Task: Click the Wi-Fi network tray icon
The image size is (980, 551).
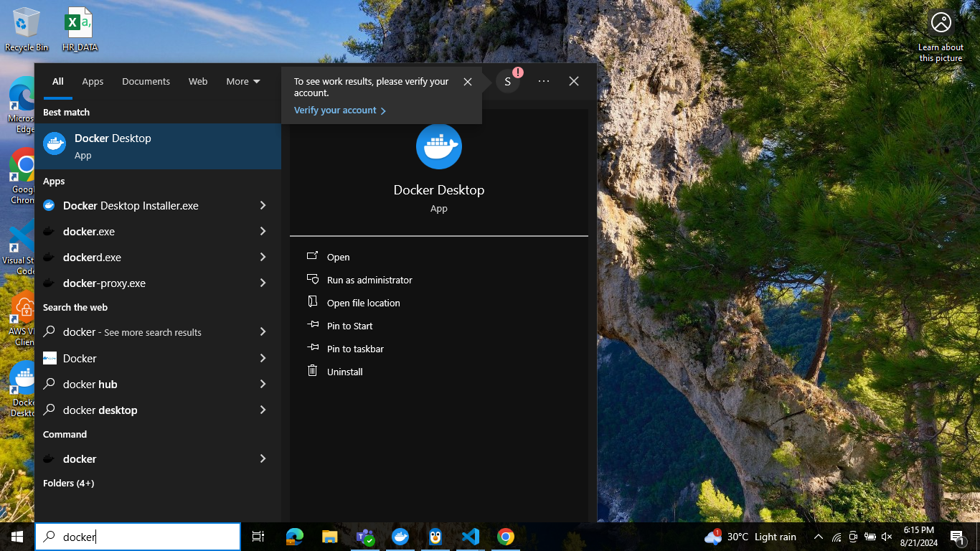Action: [837, 537]
